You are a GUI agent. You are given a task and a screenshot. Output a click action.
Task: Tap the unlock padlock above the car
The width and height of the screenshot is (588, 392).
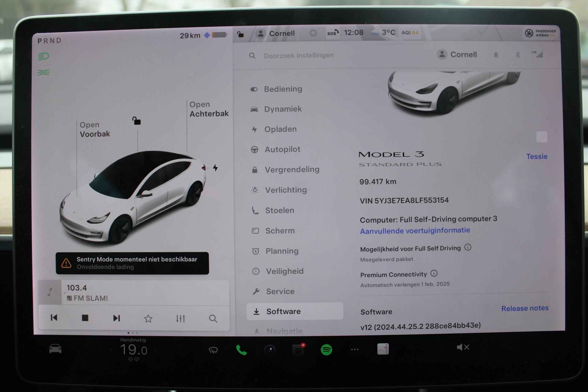click(136, 121)
